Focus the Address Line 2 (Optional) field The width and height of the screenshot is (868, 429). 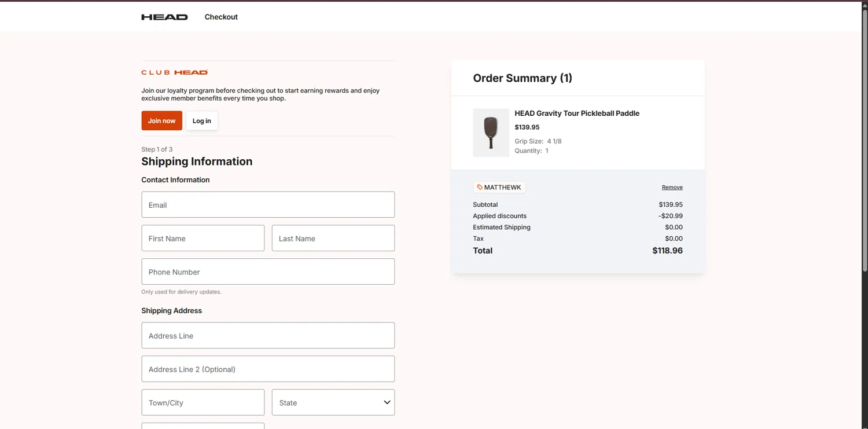click(x=268, y=369)
